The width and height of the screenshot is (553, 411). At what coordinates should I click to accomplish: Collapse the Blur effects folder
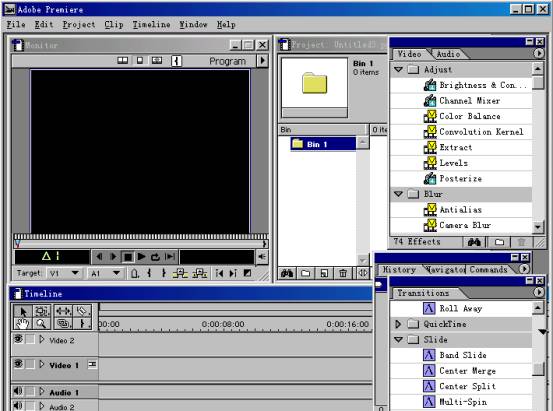pyautogui.click(x=399, y=194)
